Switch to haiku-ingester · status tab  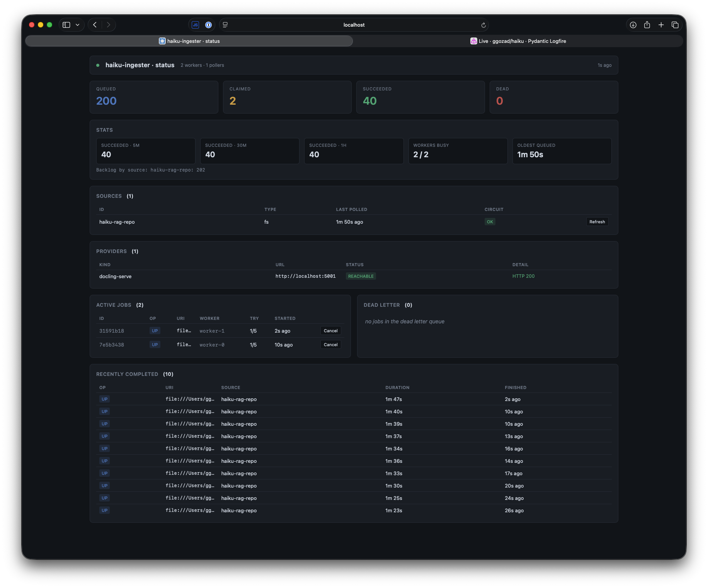pos(189,41)
